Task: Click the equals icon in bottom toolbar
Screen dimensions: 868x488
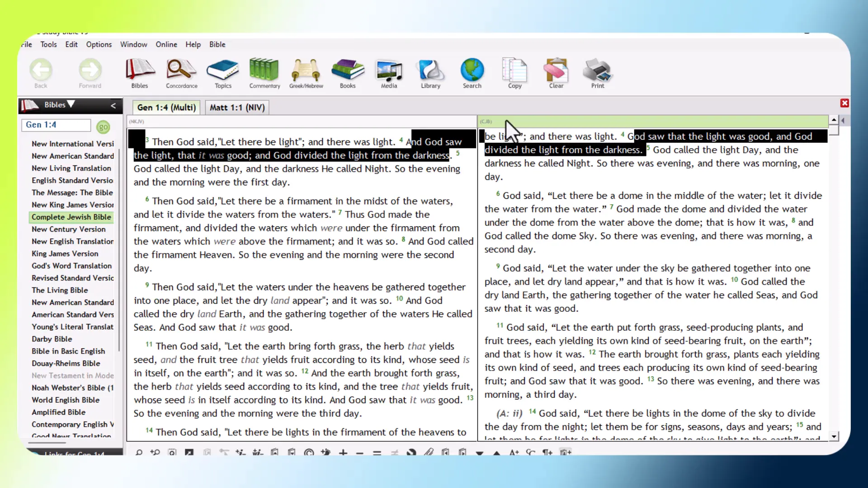Action: point(377,452)
